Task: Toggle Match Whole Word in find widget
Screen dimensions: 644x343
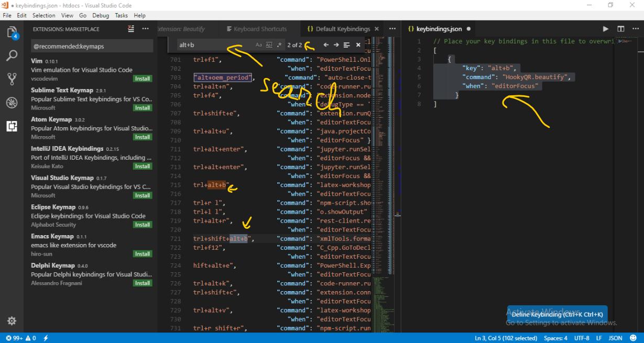Action: coord(269,45)
